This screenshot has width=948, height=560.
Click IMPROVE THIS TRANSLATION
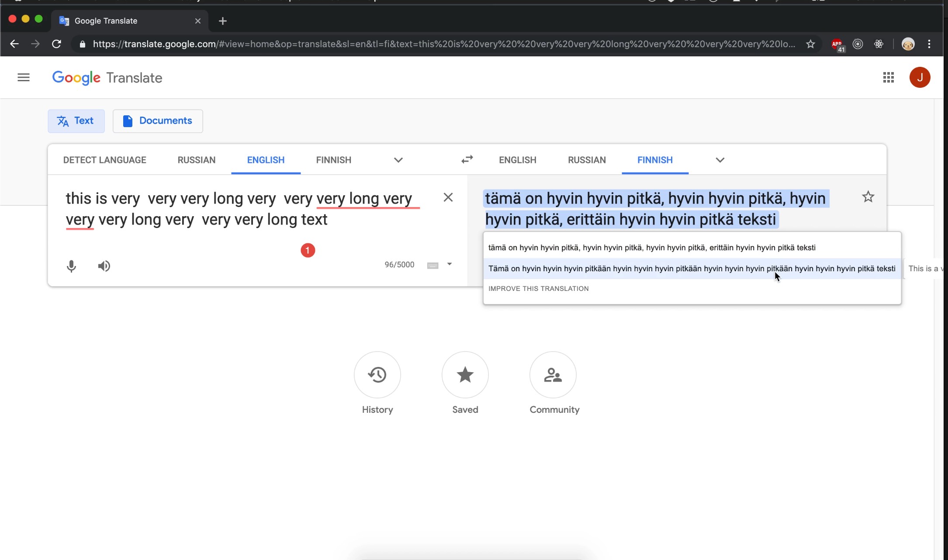539,288
